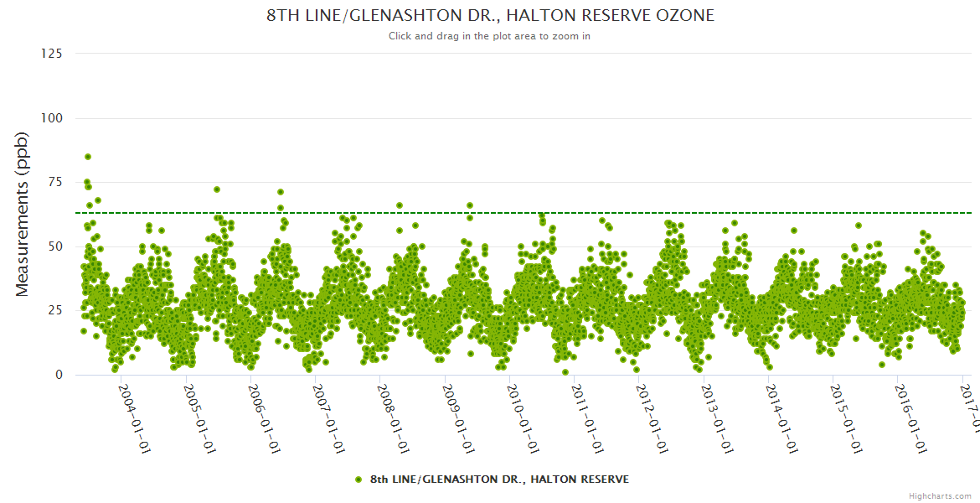The image size is (980, 503).
Task: Click the dashed green threshold line
Action: 586,213
